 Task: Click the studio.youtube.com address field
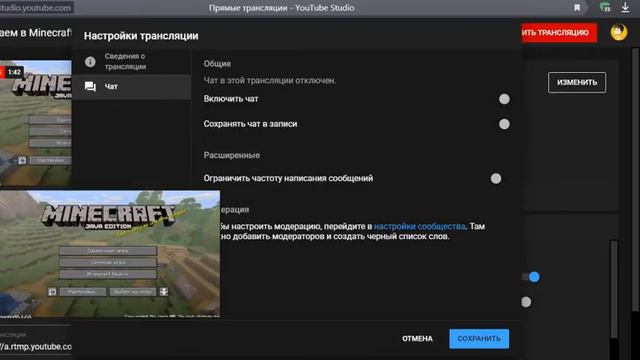point(36,8)
